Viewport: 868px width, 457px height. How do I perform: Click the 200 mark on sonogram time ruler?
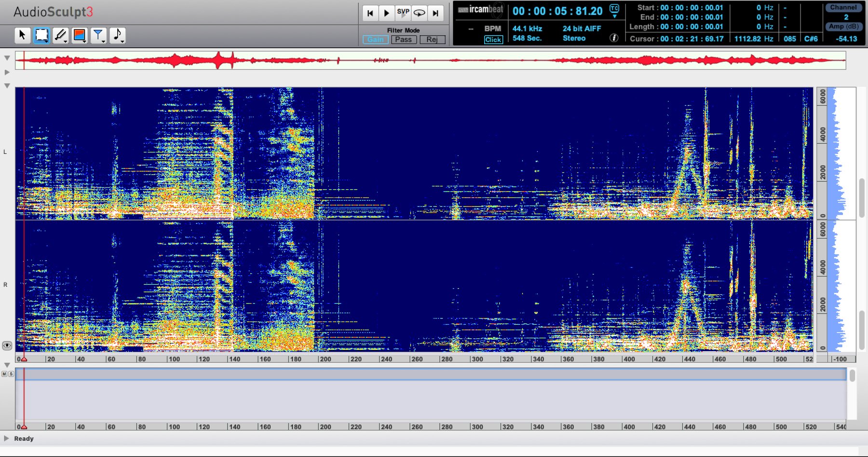(x=325, y=359)
